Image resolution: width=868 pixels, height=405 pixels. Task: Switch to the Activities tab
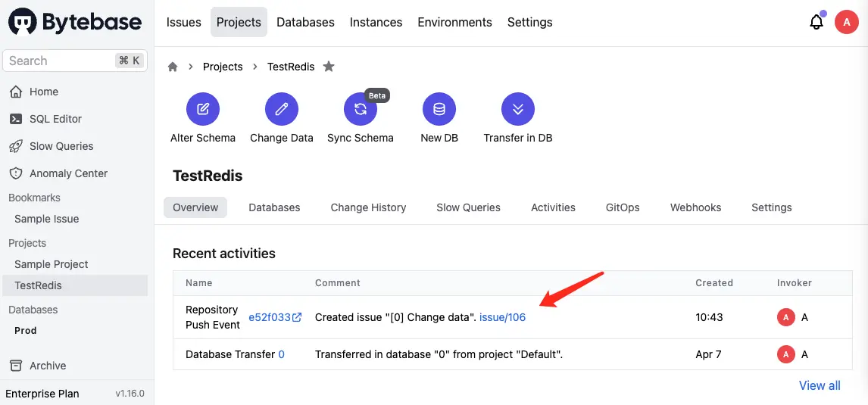(x=553, y=207)
